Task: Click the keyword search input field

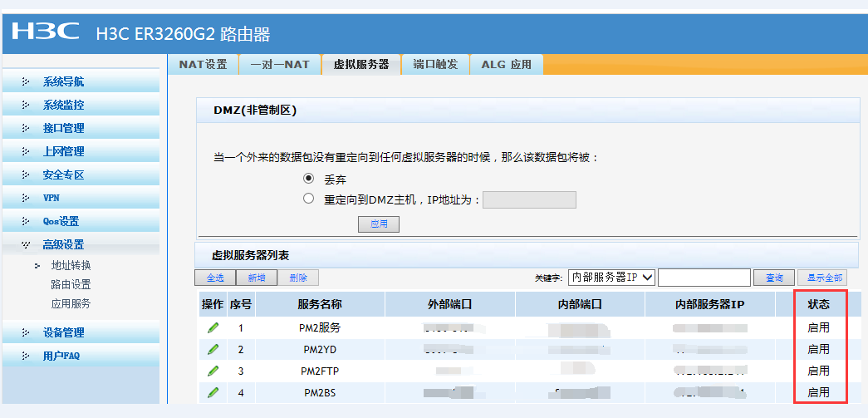Action: [704, 278]
